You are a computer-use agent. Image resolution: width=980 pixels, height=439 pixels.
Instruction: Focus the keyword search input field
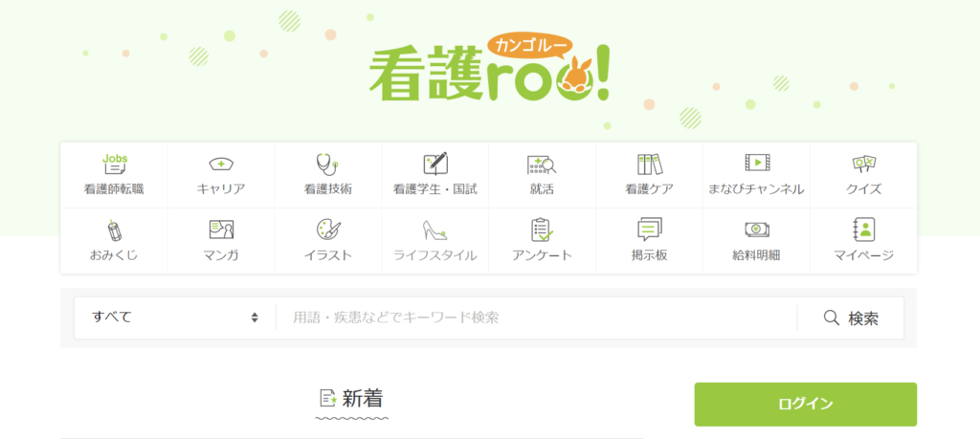pos(536,318)
